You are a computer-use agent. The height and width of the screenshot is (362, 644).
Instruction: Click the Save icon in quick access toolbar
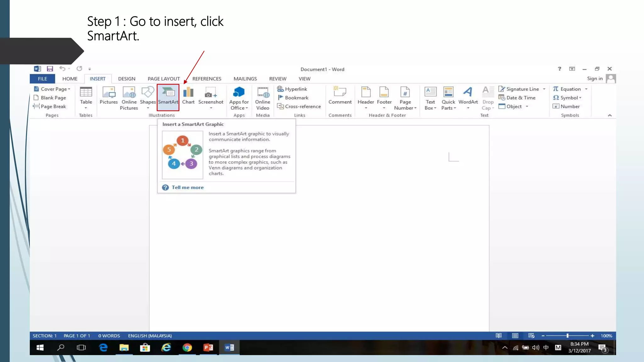tap(50, 69)
